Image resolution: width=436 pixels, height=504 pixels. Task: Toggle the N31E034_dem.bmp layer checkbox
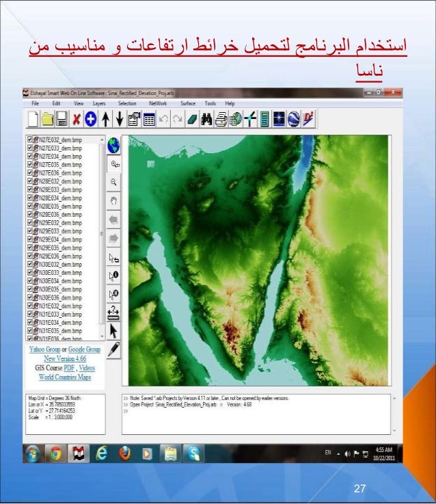click(30, 322)
